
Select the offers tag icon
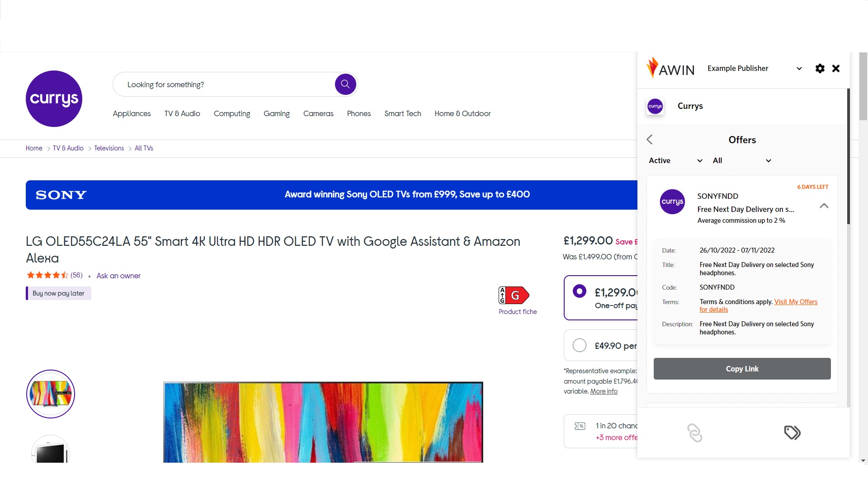tap(792, 432)
